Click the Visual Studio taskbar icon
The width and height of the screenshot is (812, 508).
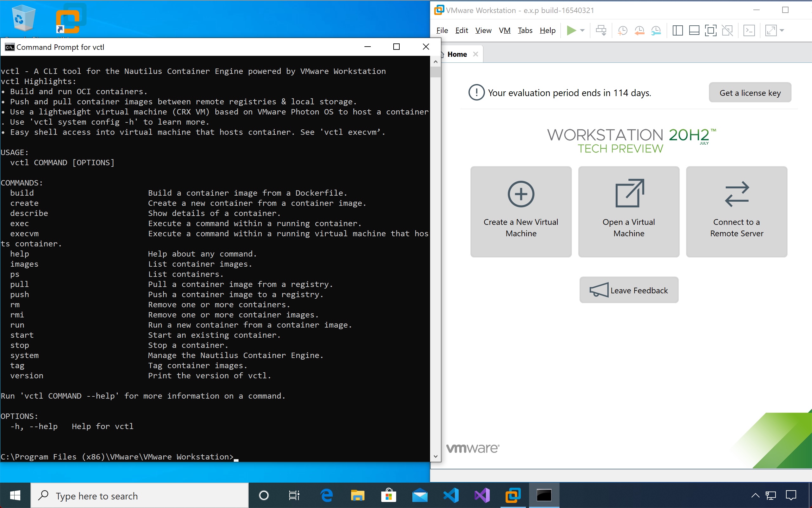481,496
